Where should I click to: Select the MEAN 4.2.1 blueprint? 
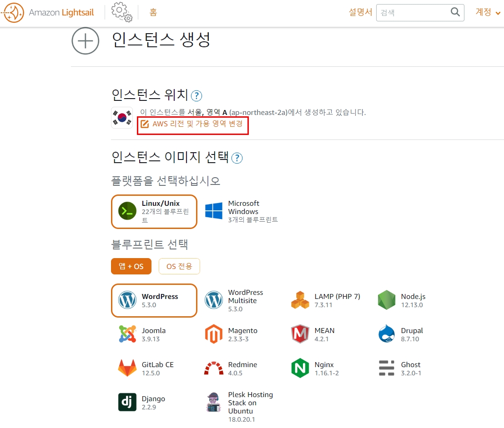pyautogui.click(x=313, y=334)
